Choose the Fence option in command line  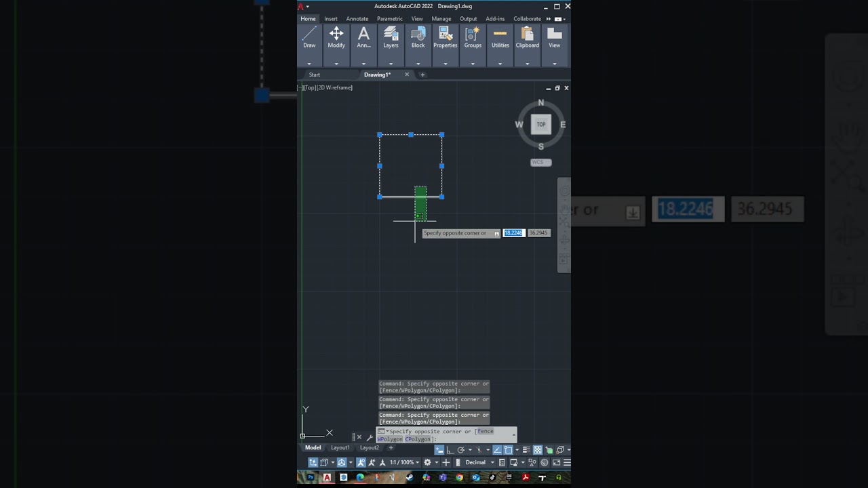486,431
